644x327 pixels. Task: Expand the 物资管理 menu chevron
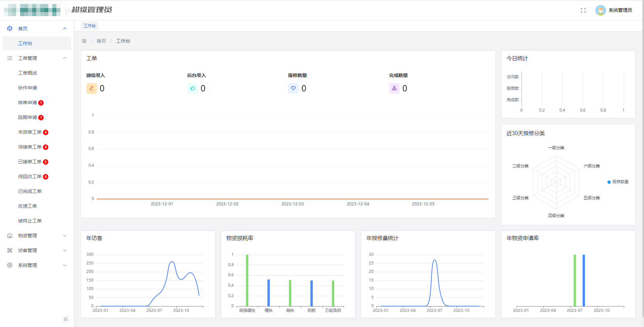pos(65,236)
